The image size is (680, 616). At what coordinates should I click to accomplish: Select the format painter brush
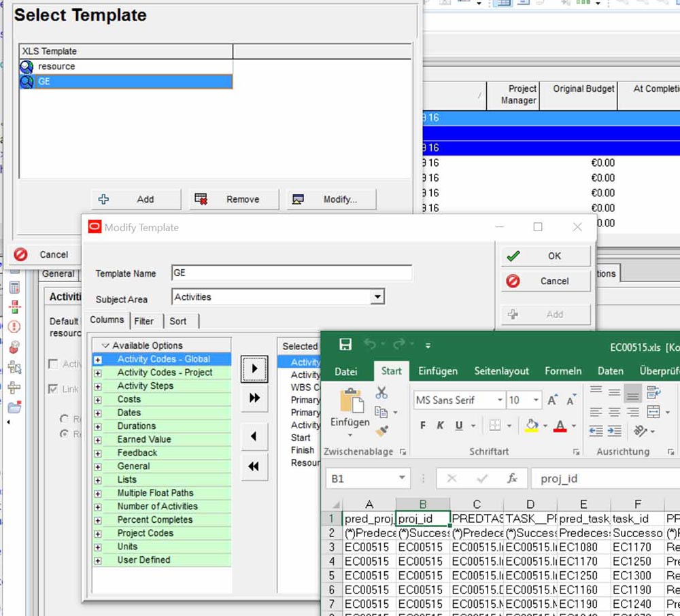381,430
